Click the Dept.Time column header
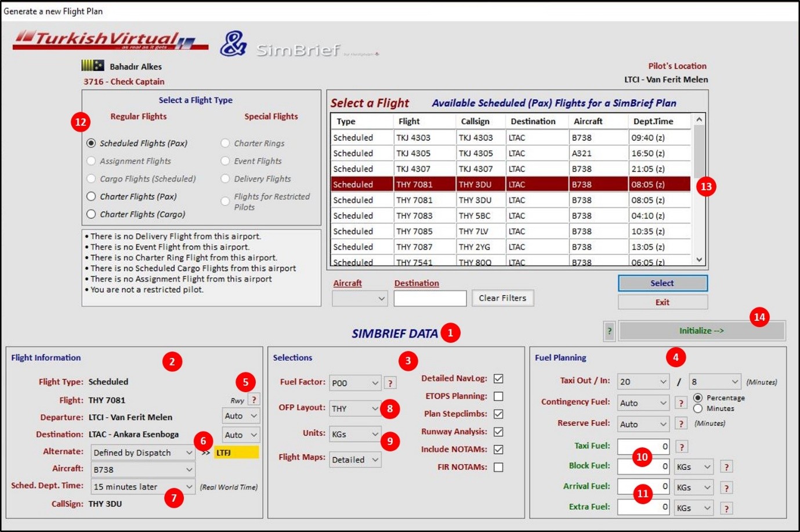The image size is (800, 532). coord(659,121)
